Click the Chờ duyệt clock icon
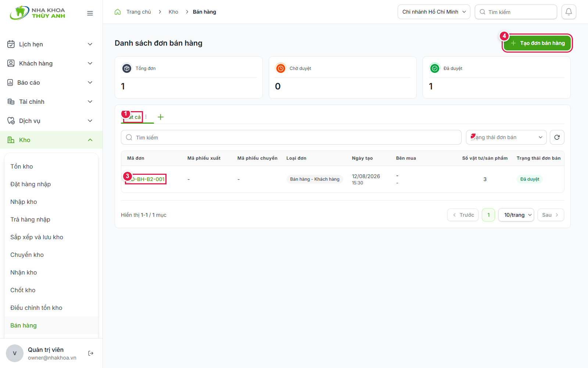Image resolution: width=588 pixels, height=368 pixels. click(x=281, y=68)
